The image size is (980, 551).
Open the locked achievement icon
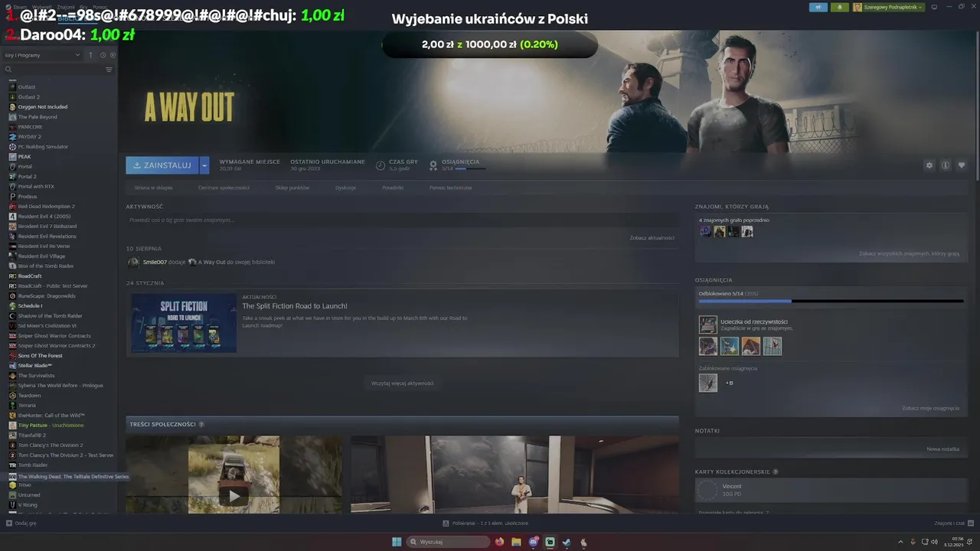coord(707,383)
